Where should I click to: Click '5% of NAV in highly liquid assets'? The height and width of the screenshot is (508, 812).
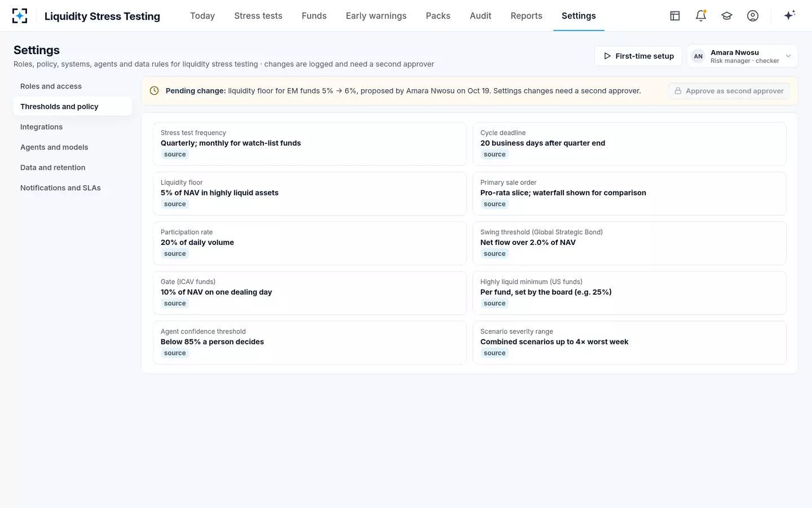219,193
